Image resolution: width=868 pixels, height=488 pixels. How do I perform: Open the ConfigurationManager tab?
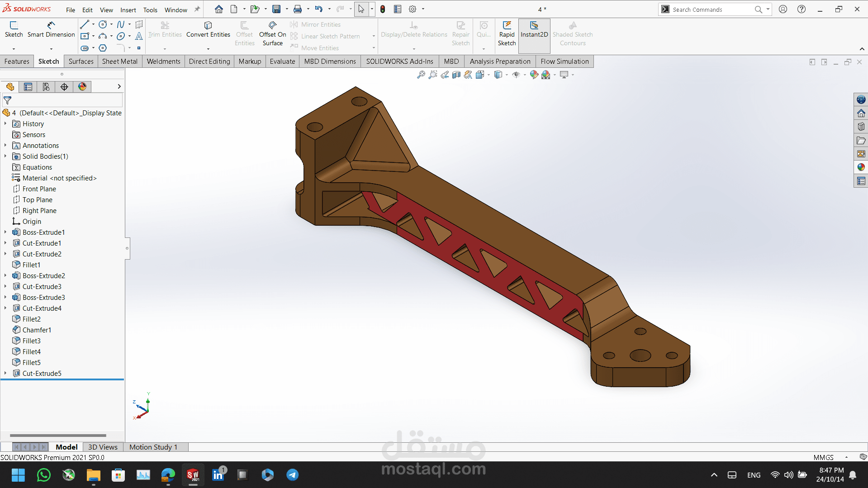pyautogui.click(x=46, y=87)
